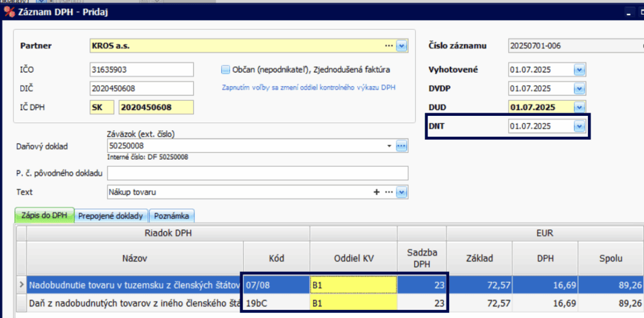Click the ellipsis browse icon in Partner field
Screen dimensions: 644x318
pos(389,46)
